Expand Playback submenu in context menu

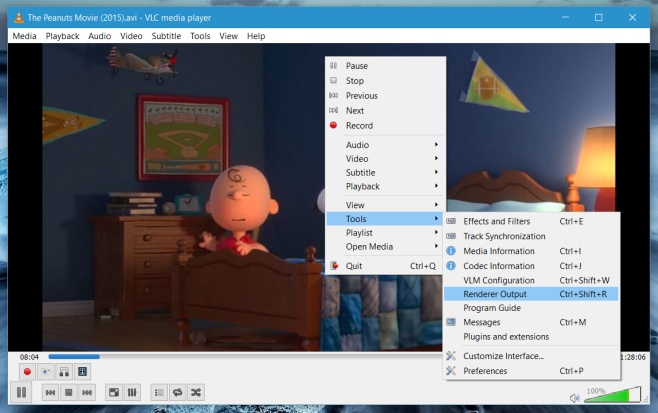tap(385, 186)
